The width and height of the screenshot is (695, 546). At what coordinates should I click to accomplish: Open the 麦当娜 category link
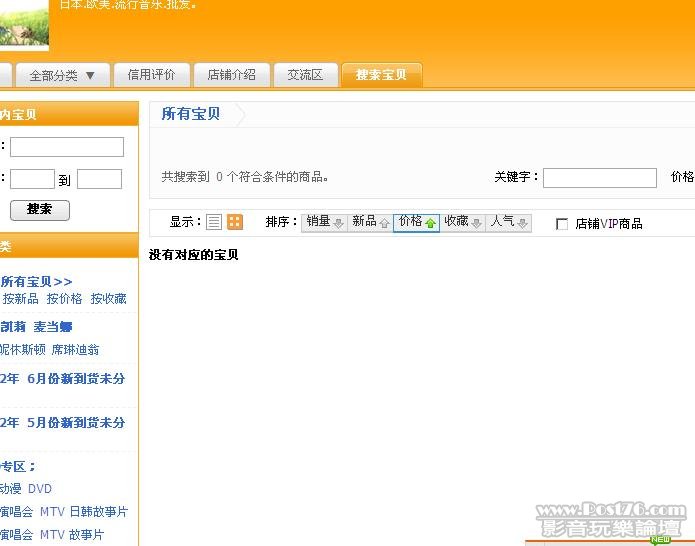(53, 327)
